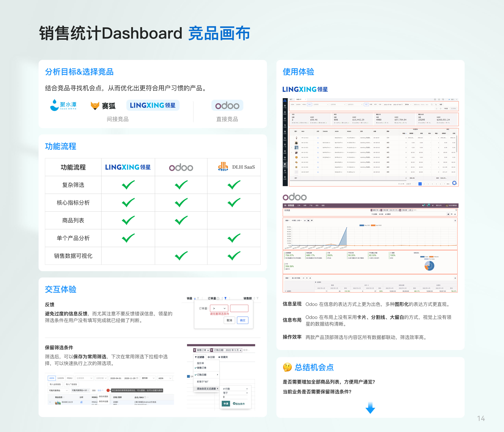Click the analysis chart icon for B0ABC1619 row
The image size is (504, 432).
click(x=81, y=402)
